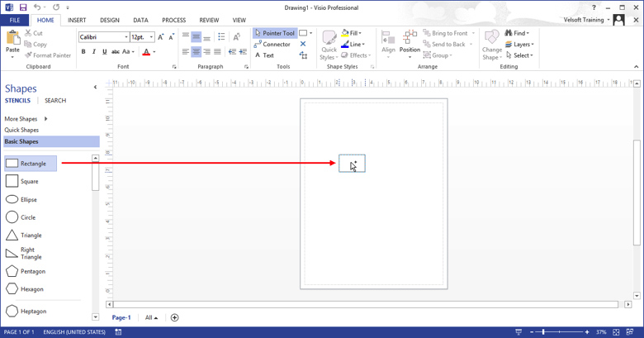The width and height of the screenshot is (644, 338).
Task: Open the DESIGN ribbon tab
Action: (x=109, y=20)
